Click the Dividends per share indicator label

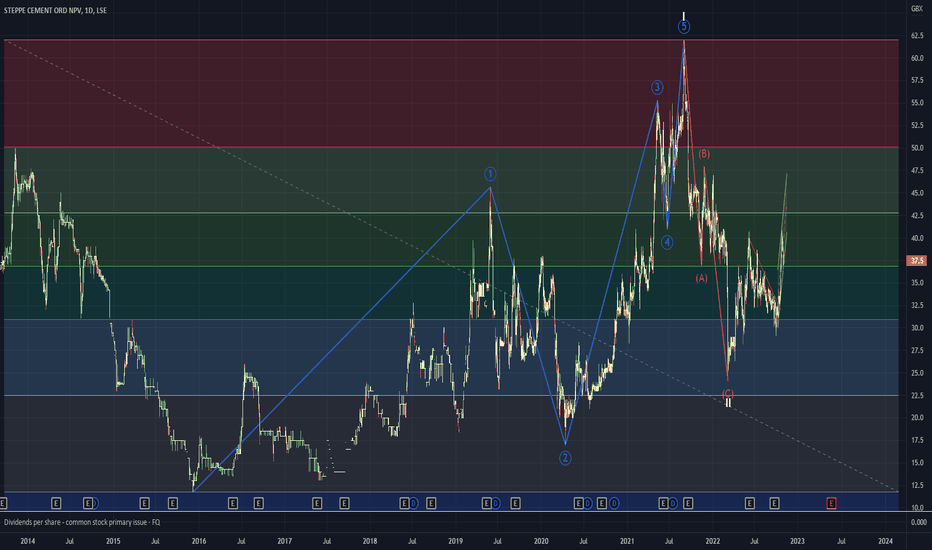click(82, 522)
